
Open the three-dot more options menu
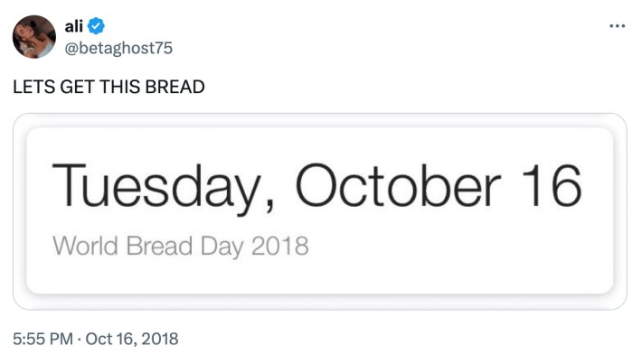click(617, 24)
